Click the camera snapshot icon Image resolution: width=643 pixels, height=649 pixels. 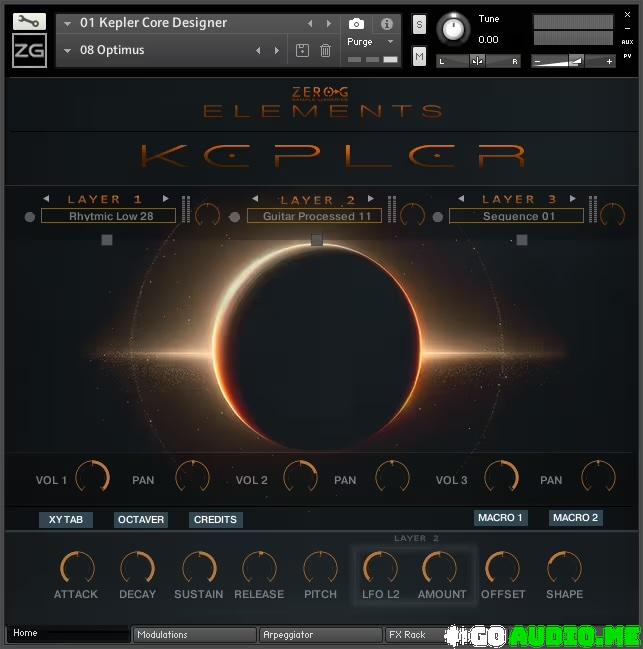356,23
